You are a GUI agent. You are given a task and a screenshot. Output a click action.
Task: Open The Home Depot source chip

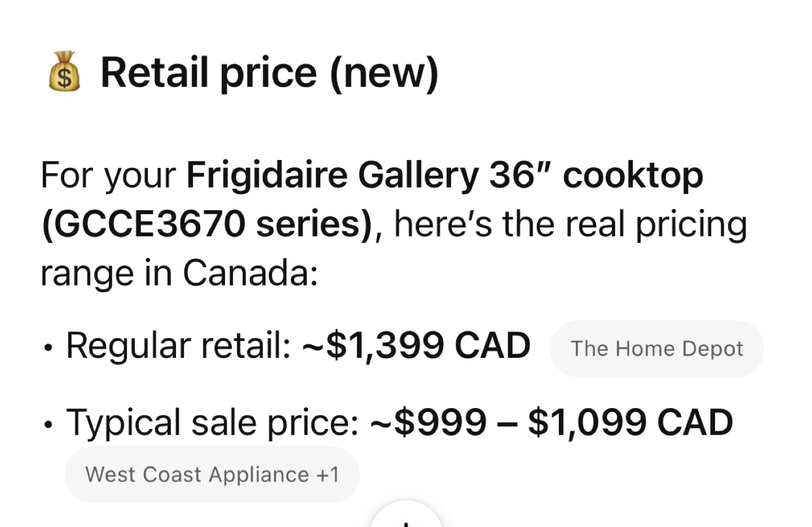click(x=656, y=349)
